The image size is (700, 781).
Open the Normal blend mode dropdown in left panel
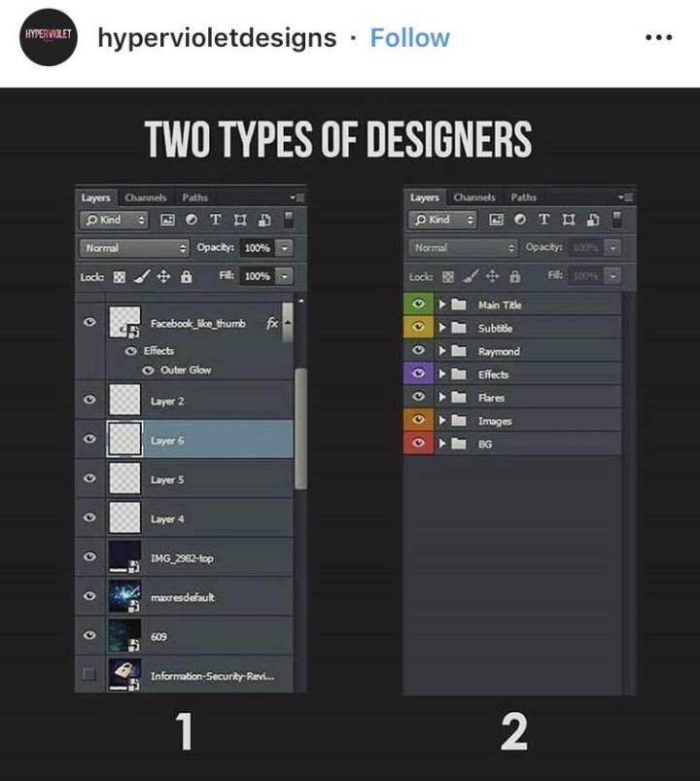click(x=134, y=248)
